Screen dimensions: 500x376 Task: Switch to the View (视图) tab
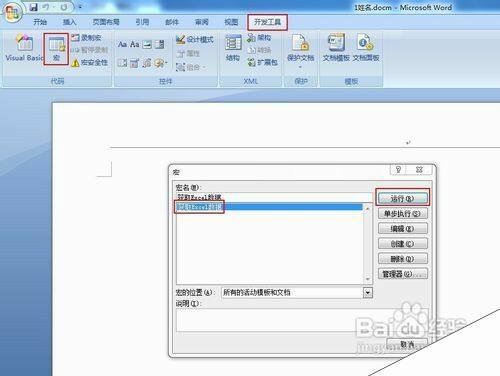point(231,22)
